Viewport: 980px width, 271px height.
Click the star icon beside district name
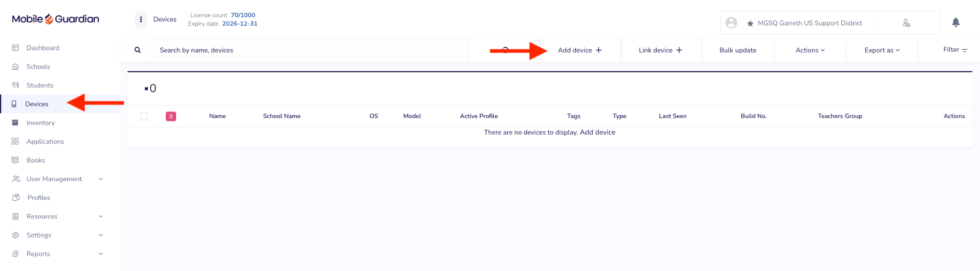(750, 23)
